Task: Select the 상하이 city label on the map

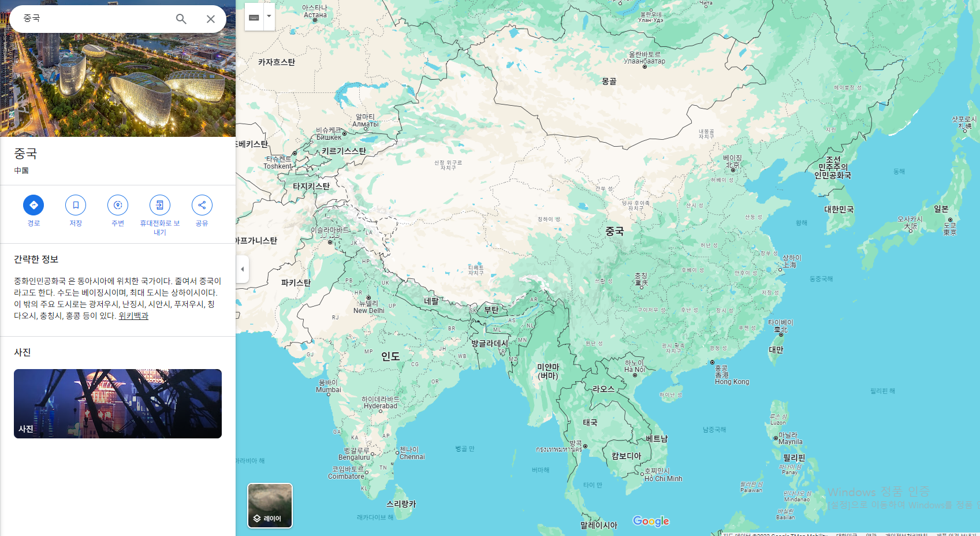Action: (791, 261)
